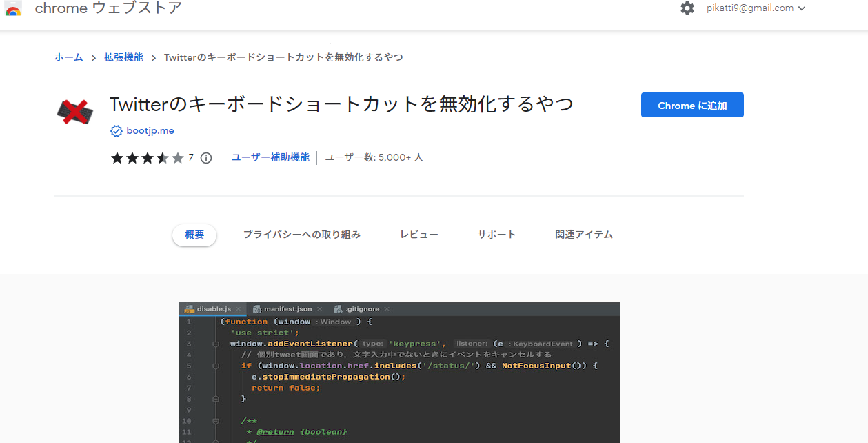Select the 概要 tab
The height and width of the screenshot is (443, 868).
[x=194, y=235]
